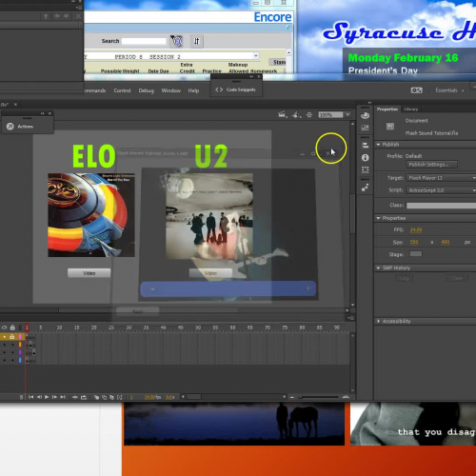Open Modify Markers timeline icon

tap(120, 397)
